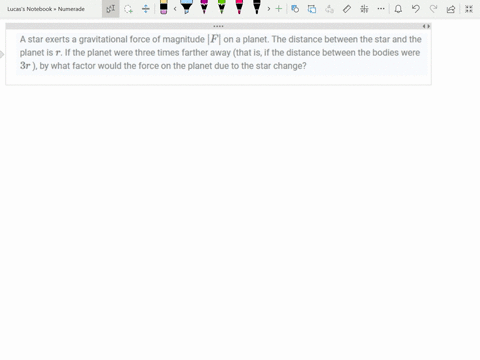This screenshot has width=480, height=360.
Task: Click the '3r' expression in the question
Action: click(x=25, y=66)
